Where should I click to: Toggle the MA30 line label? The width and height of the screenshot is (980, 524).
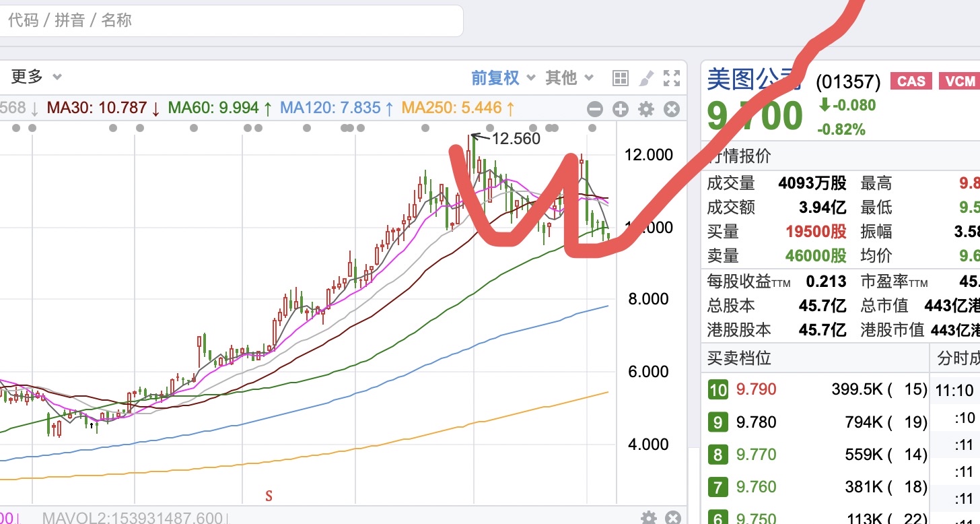(x=104, y=108)
